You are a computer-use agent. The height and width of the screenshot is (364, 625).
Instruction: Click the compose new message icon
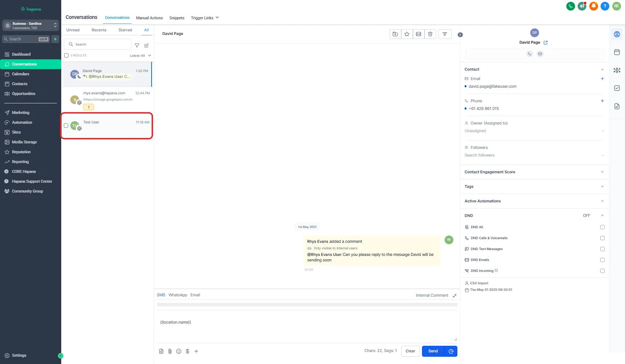147,45
